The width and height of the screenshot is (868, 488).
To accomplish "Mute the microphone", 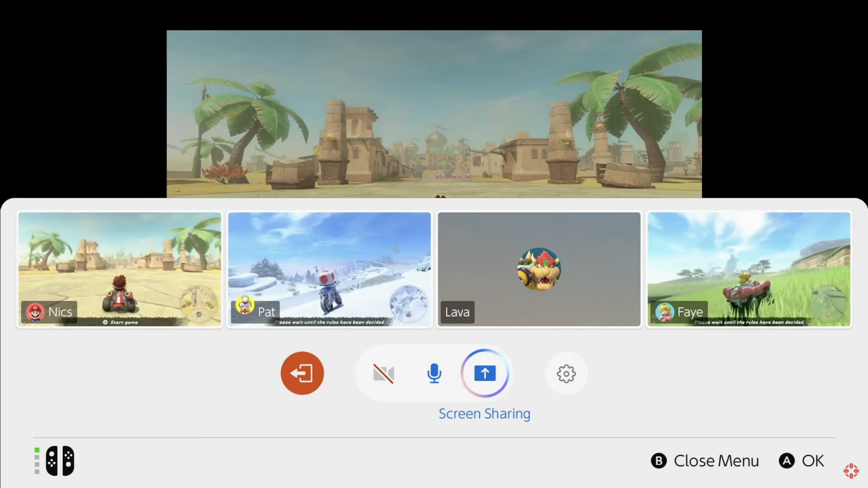I will pyautogui.click(x=434, y=373).
